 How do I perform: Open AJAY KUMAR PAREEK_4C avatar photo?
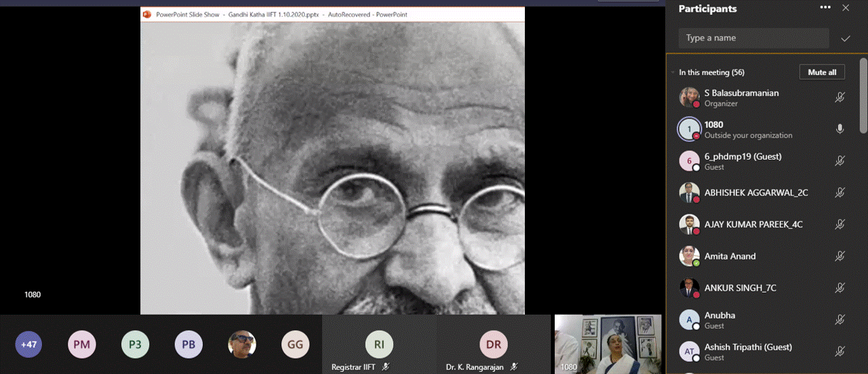tap(690, 224)
